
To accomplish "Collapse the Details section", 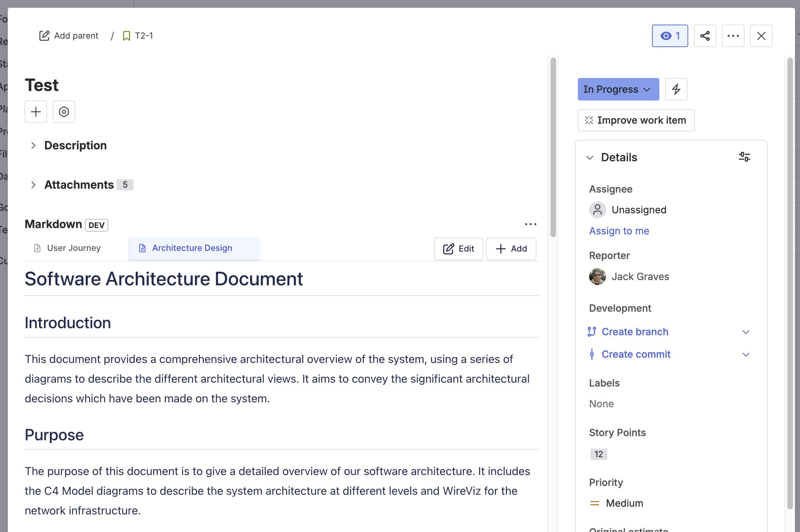I will pyautogui.click(x=590, y=157).
